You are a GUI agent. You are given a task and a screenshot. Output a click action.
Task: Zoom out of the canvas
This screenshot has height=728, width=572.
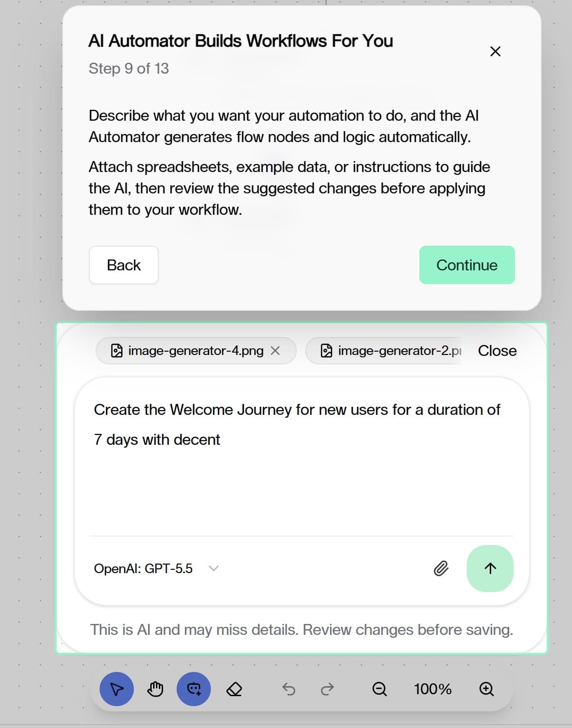click(379, 689)
